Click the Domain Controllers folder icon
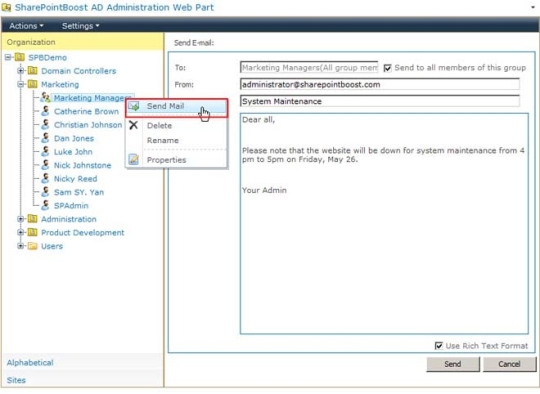This screenshot has width=540, height=394. [32, 71]
